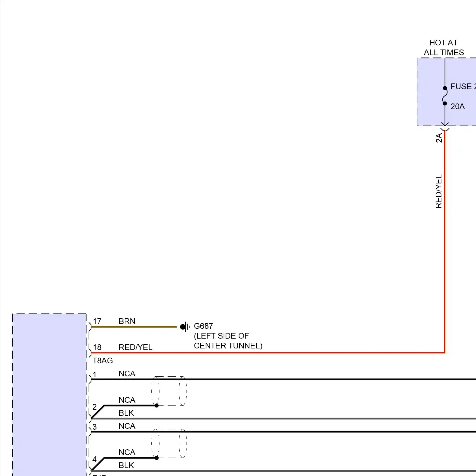Click the BLK label at pin 4
This screenshot has height=476, width=476.
coord(126,465)
